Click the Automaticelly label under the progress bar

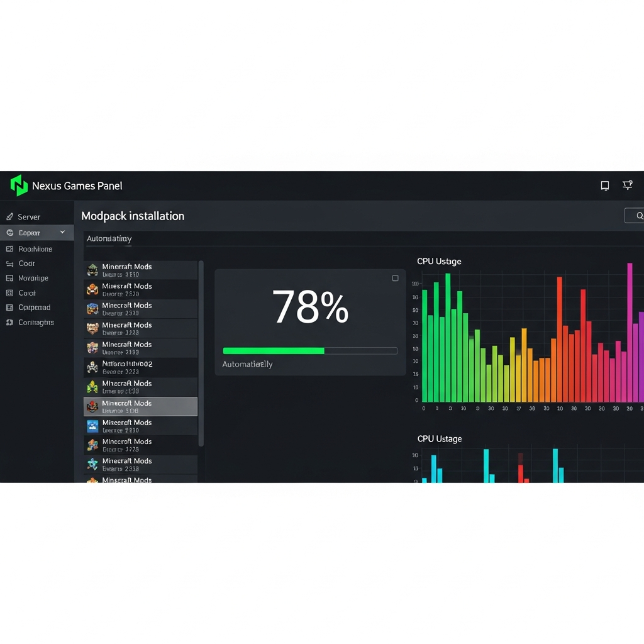pos(247,365)
